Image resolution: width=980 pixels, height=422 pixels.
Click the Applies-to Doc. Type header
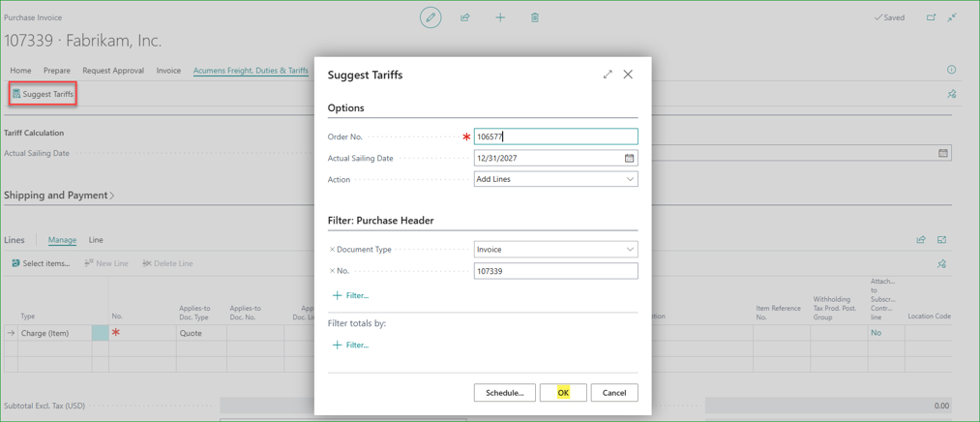(x=194, y=312)
